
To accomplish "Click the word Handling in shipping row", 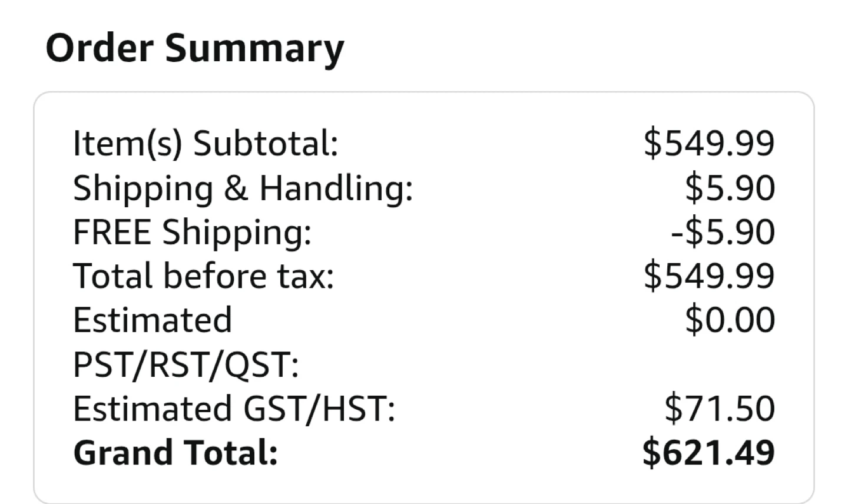I will pyautogui.click(x=336, y=188).
